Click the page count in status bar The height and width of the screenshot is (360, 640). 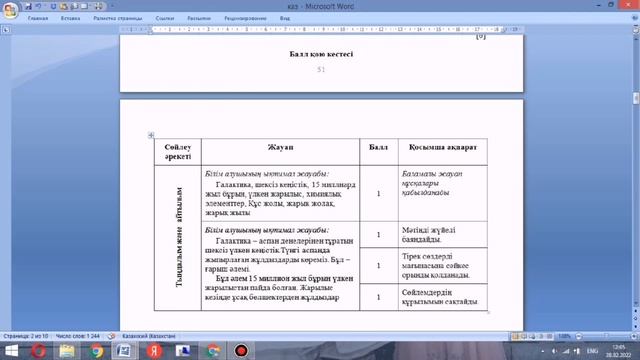[26, 336]
